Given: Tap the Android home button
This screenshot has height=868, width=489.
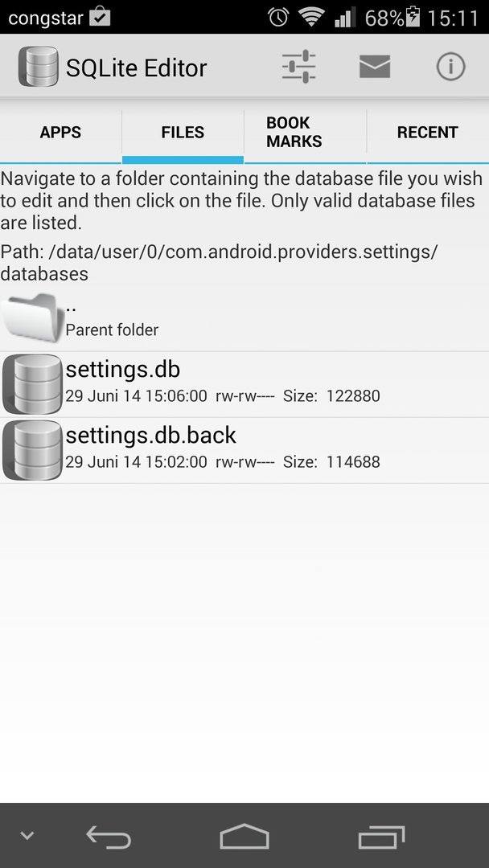Looking at the screenshot, I should [x=244, y=836].
